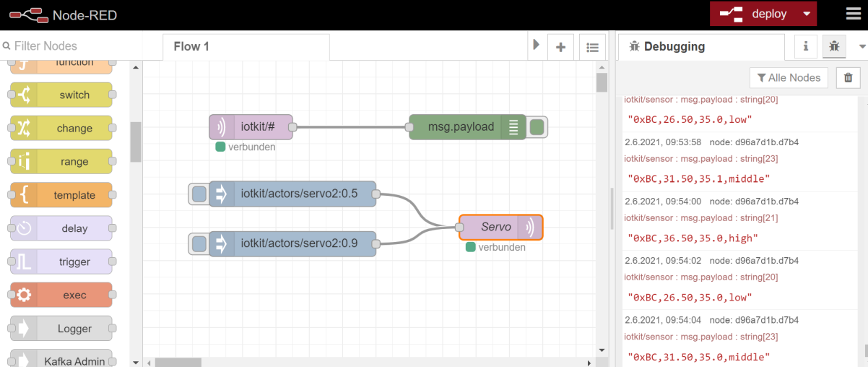868x367 pixels.
Task: Click the tab scroll right arrow
Action: coord(536,45)
